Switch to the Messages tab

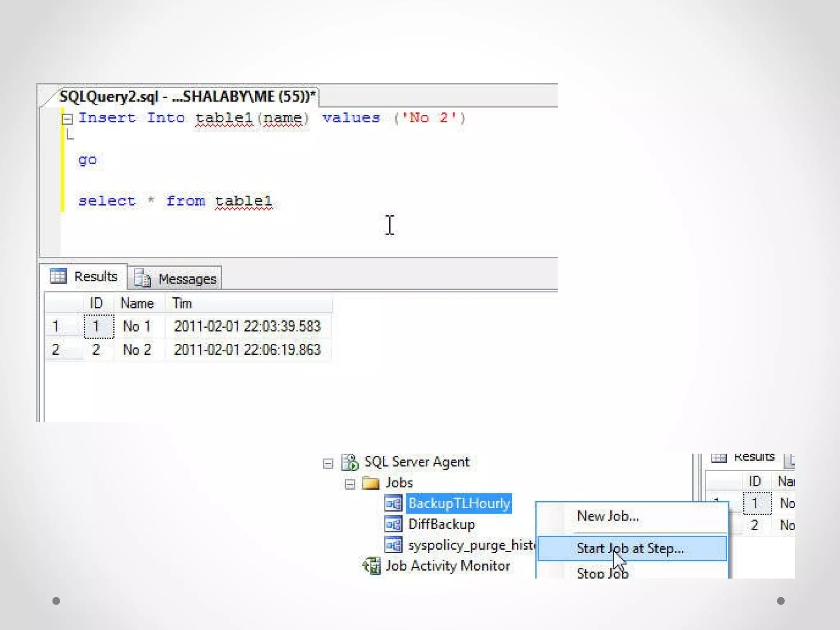click(x=187, y=279)
